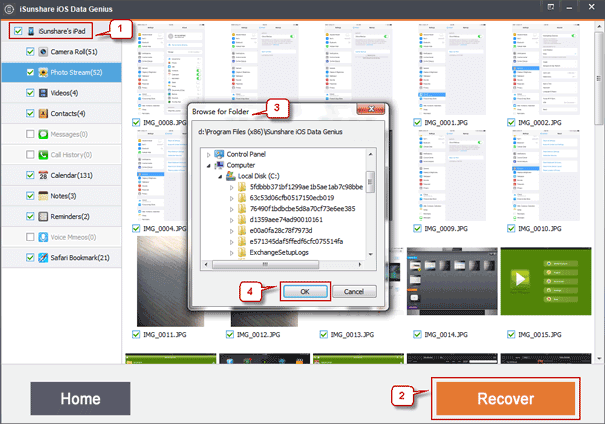The width and height of the screenshot is (605, 424).
Task: Select the IMG_0014.JPG thumbnail
Action: pos(452,281)
